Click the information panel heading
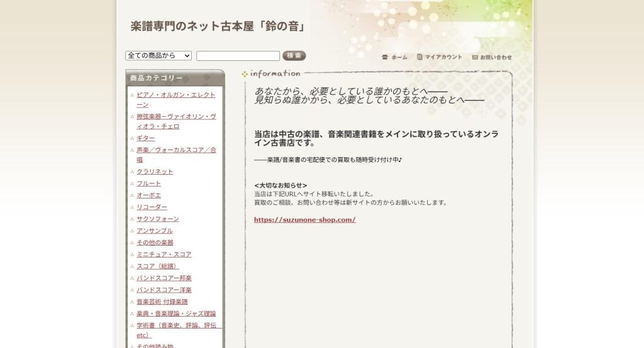Viewport: 644px width, 348px height. [275, 73]
